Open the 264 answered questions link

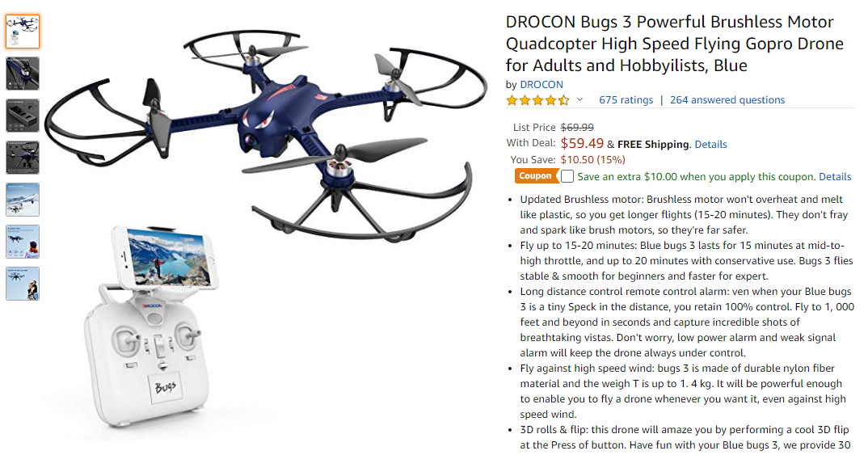[727, 100]
